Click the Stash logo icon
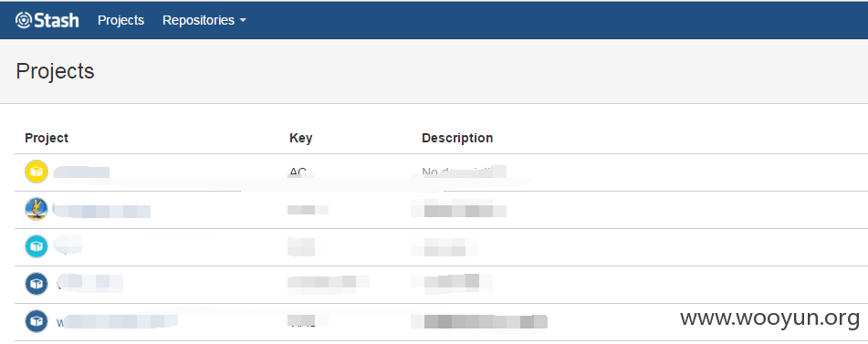Viewport: 868px width, 344px height. coord(24,20)
